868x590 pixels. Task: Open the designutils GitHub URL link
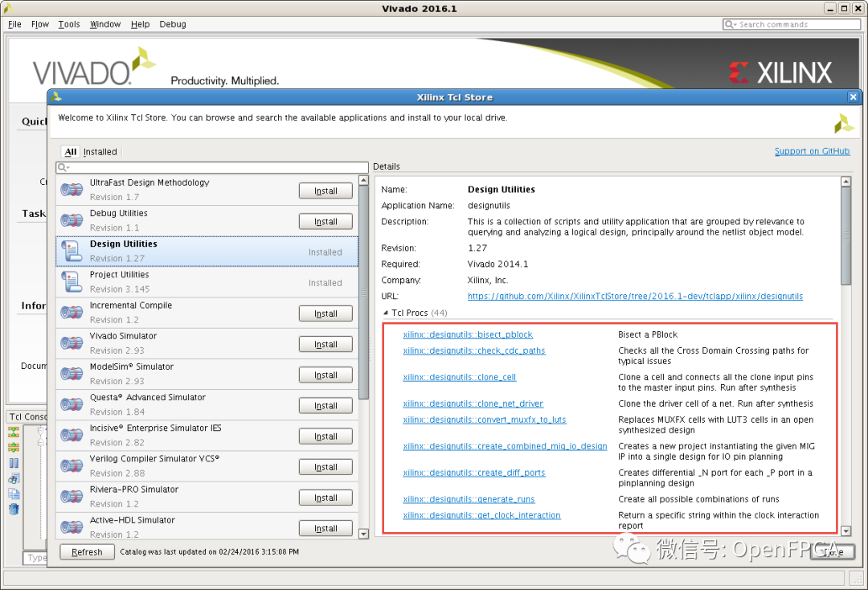(x=635, y=296)
